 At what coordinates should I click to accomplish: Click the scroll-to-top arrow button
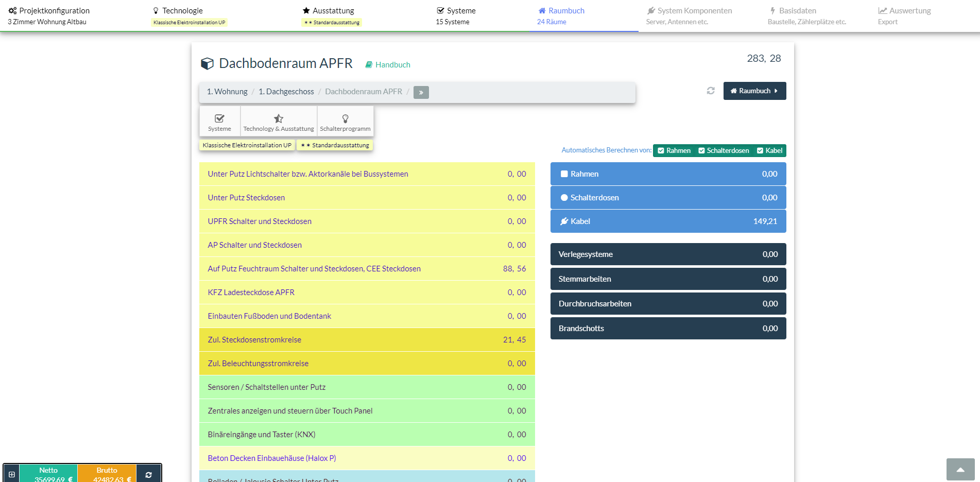[x=960, y=469]
